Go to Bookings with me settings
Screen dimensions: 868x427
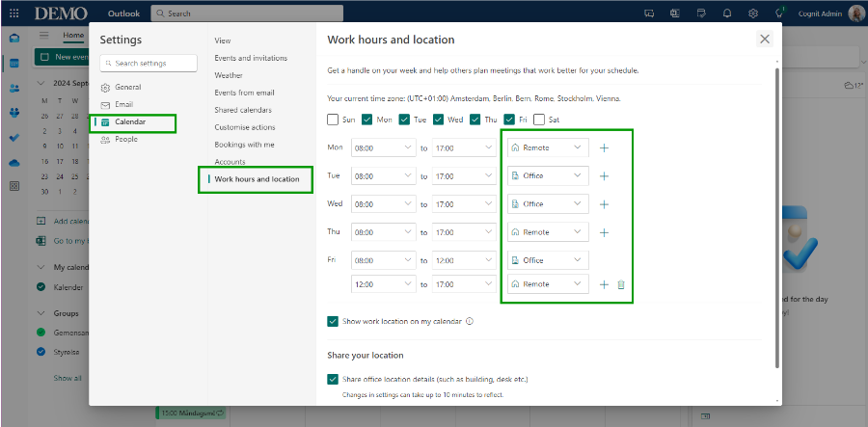pos(244,145)
